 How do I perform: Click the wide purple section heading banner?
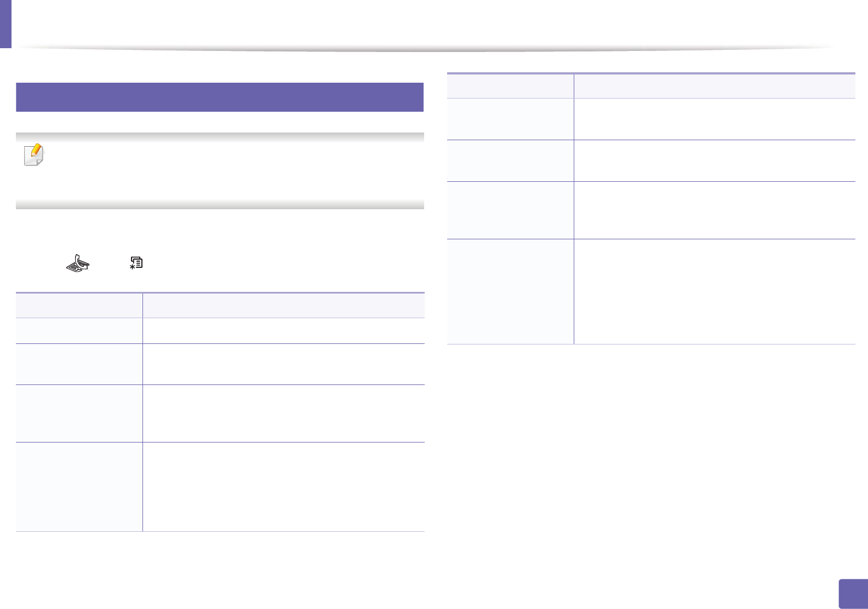[219, 97]
